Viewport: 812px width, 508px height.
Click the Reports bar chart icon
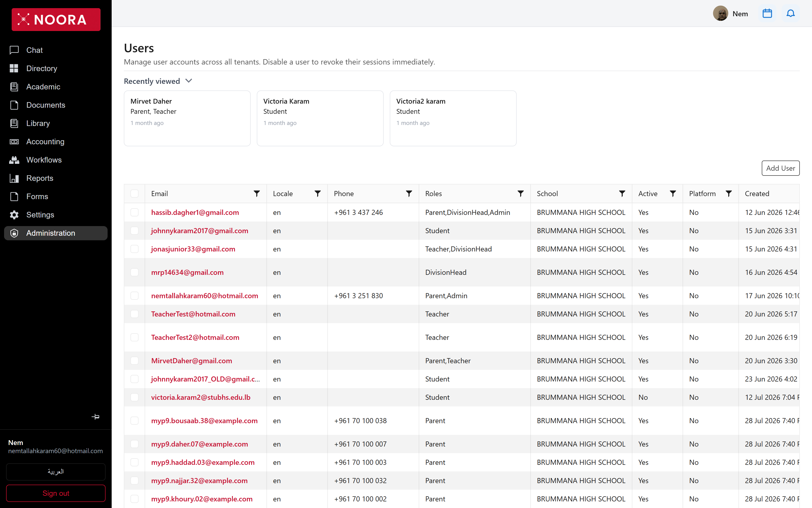pos(14,178)
